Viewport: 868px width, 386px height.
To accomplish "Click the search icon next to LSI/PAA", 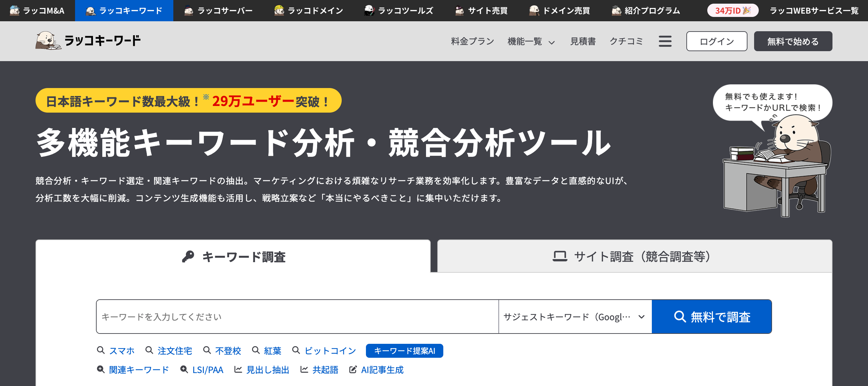I will coord(184,369).
